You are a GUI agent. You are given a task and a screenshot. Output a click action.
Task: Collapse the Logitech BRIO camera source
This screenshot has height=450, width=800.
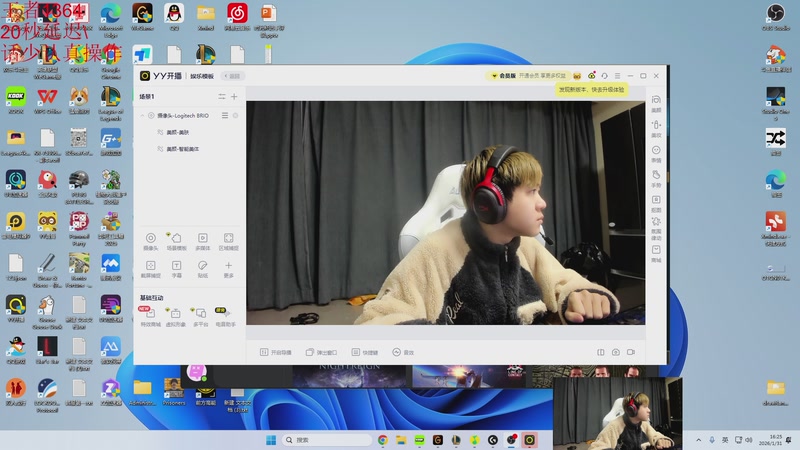pos(142,116)
